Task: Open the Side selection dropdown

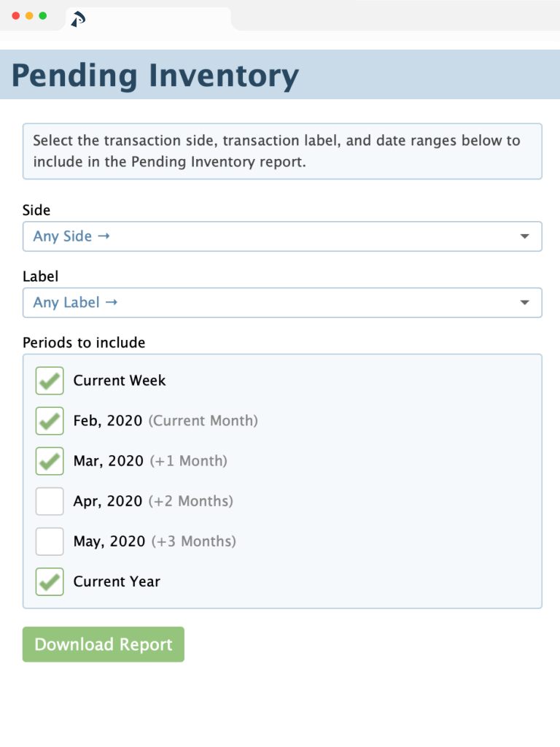Action: point(282,236)
